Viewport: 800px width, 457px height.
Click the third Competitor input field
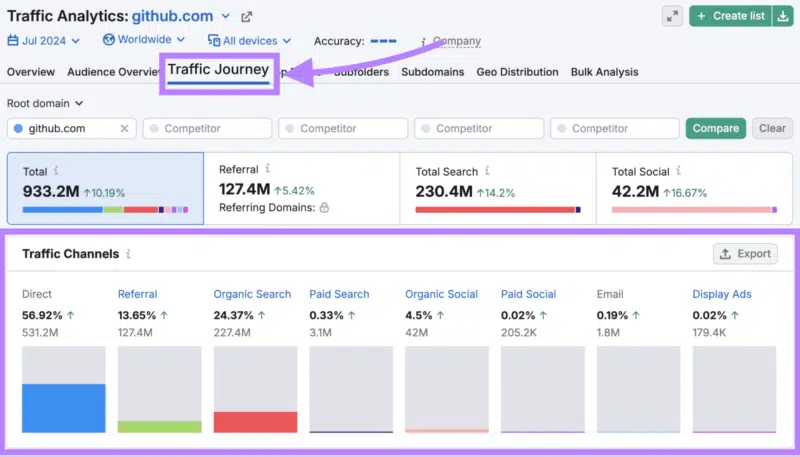coord(479,129)
